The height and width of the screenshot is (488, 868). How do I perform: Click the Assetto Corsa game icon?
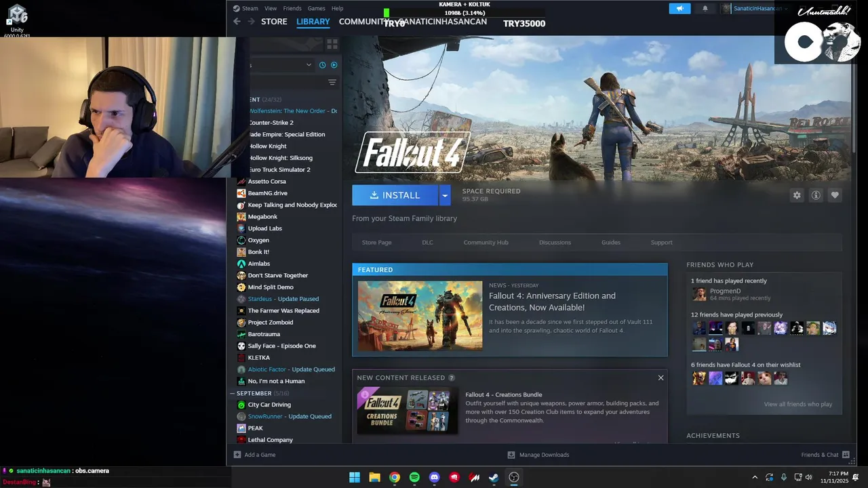click(x=241, y=182)
